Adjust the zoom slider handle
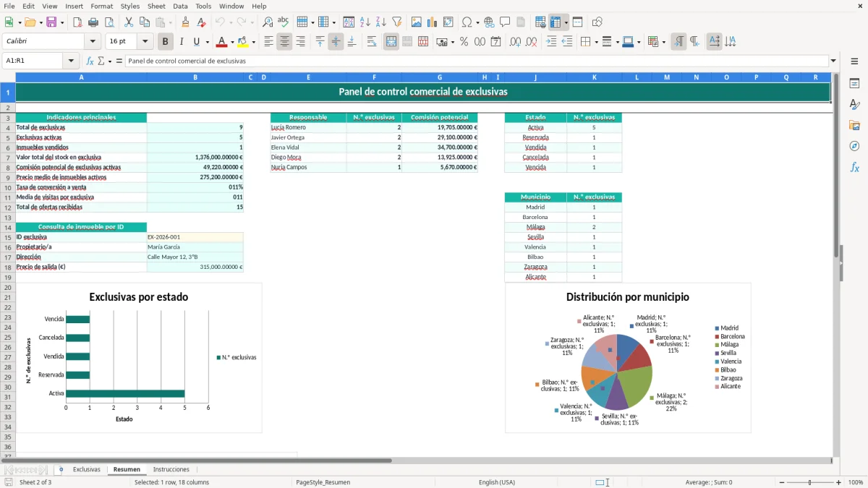The height and width of the screenshot is (488, 868). pos(809,482)
